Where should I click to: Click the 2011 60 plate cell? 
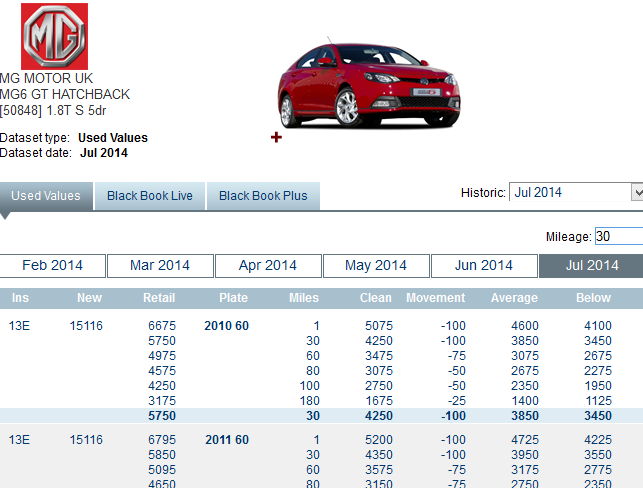(227, 440)
